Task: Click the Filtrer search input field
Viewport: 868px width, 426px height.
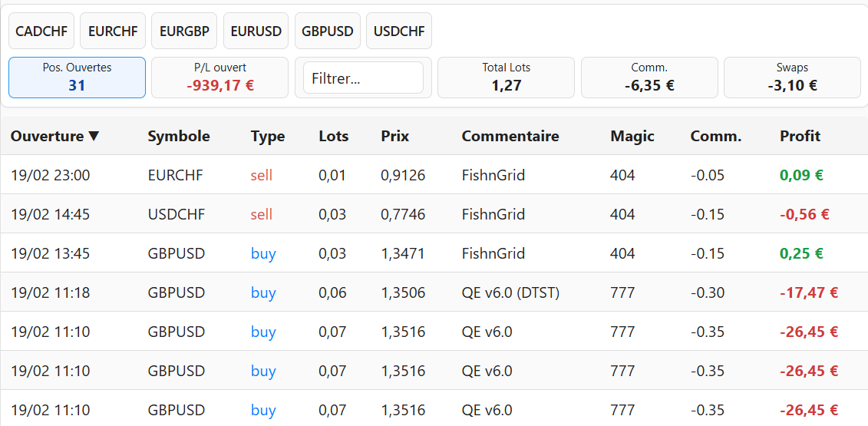Action: (363, 78)
